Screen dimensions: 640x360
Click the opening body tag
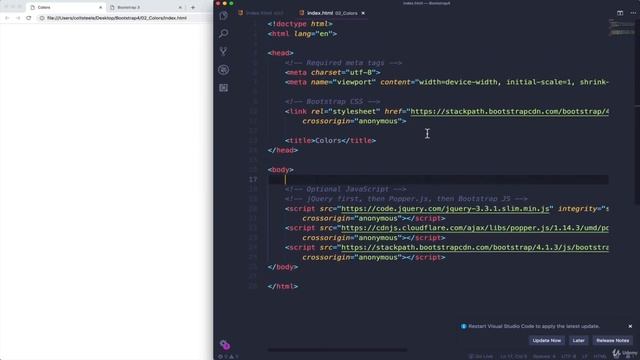click(x=280, y=169)
